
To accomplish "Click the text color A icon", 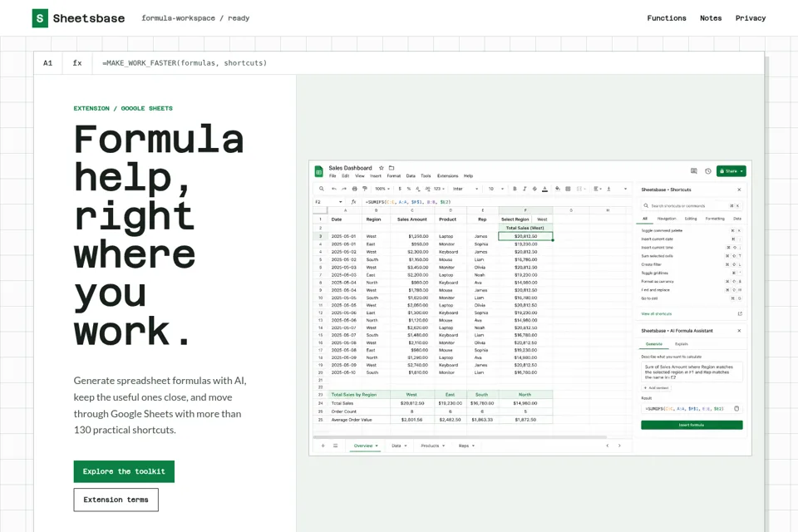I will click(544, 189).
